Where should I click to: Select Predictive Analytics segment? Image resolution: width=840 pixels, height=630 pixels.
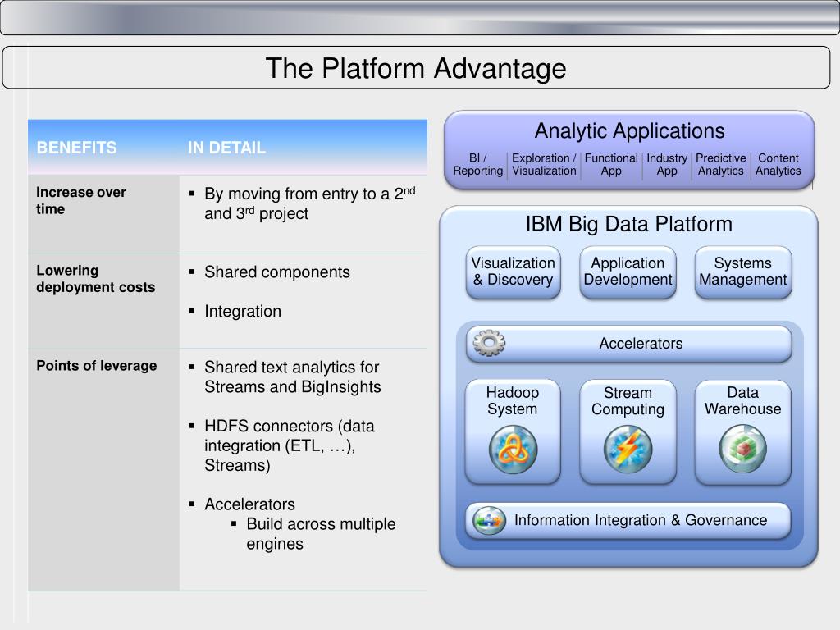coord(720,164)
